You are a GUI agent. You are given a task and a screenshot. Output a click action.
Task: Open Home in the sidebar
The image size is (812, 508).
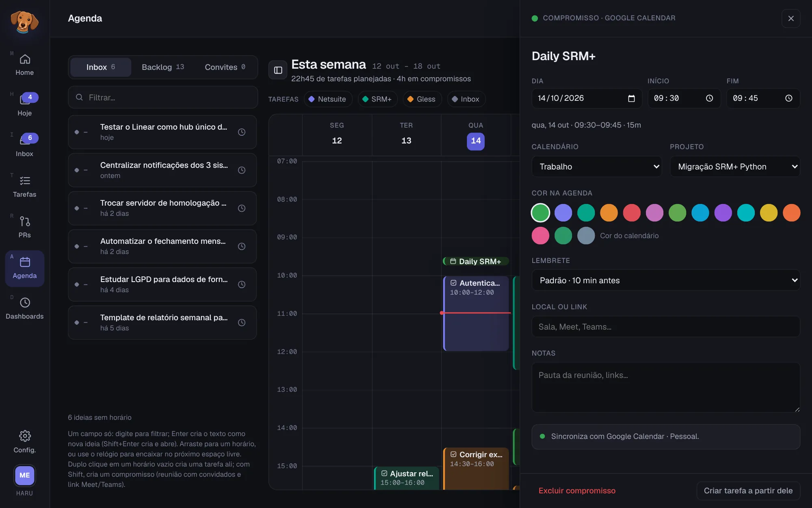[25, 65]
